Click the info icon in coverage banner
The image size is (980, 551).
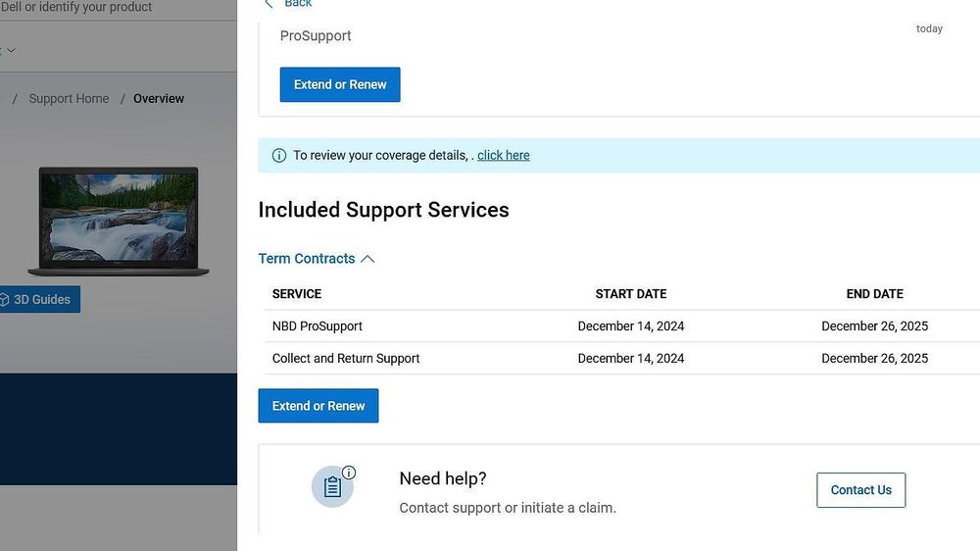click(x=279, y=155)
